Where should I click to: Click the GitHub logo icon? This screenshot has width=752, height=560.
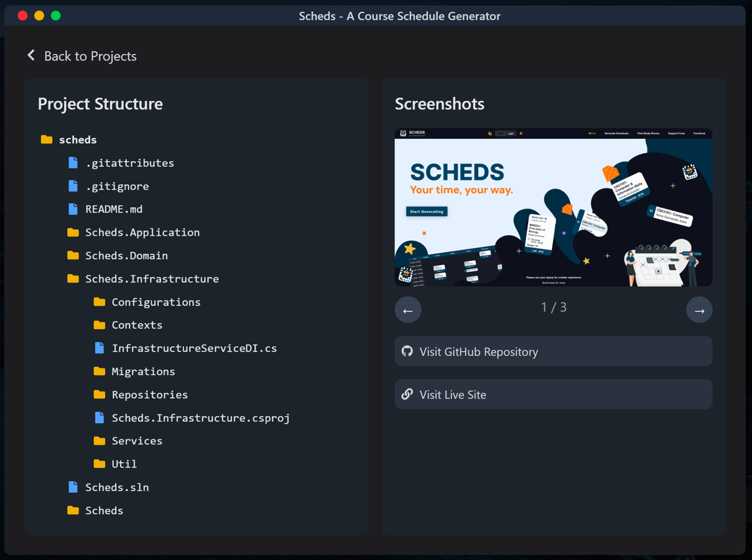tap(407, 351)
